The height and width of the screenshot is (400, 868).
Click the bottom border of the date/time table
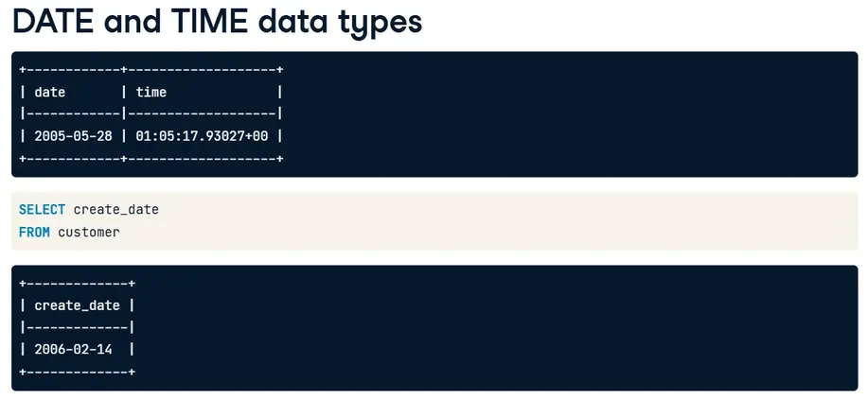pos(151,158)
